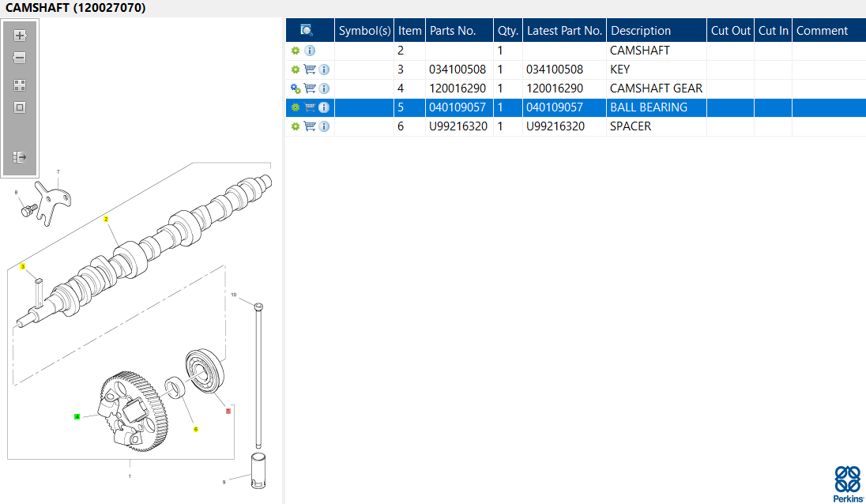Click yellow callout 3 on the diagram

(x=23, y=267)
